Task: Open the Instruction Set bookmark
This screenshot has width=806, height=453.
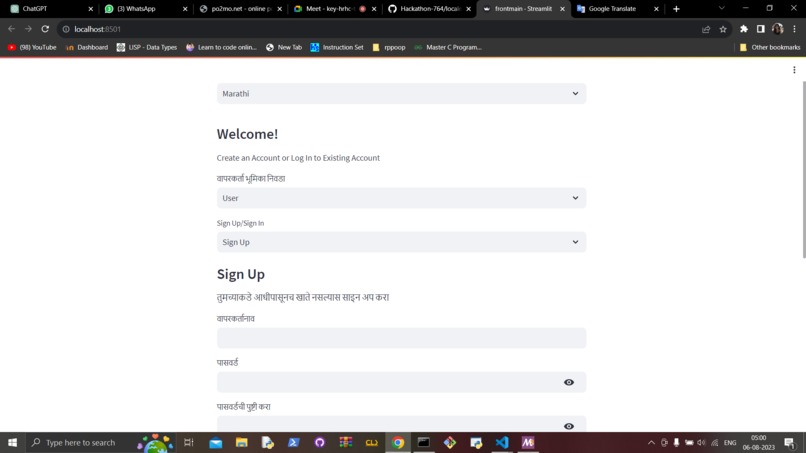Action: coord(337,47)
